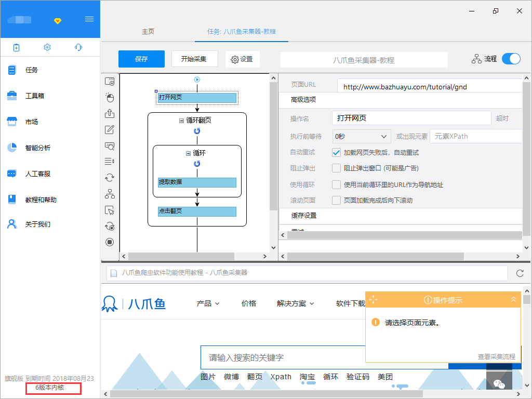Click the 教程和帮助 book icon
Image resolution: width=532 pixels, height=399 pixels.
[12, 199]
